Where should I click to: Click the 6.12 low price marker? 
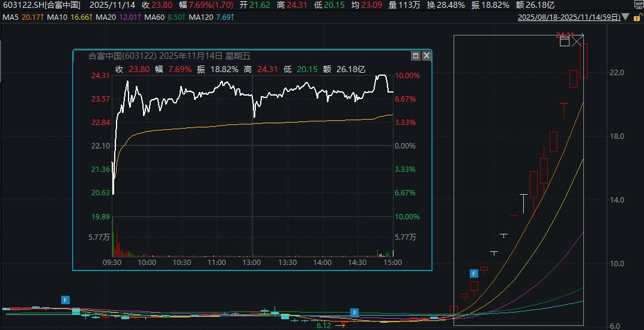pyautogui.click(x=324, y=325)
